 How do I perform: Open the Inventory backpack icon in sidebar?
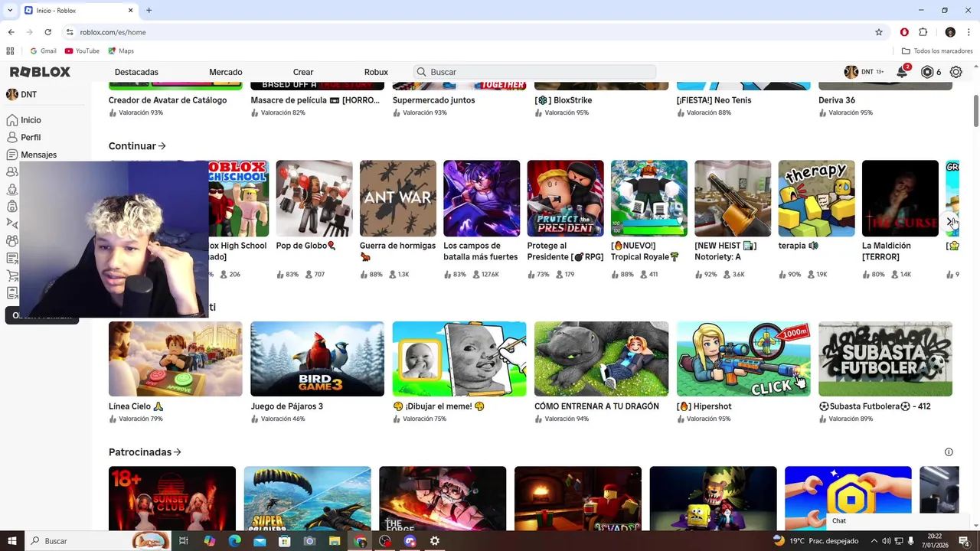11,207
